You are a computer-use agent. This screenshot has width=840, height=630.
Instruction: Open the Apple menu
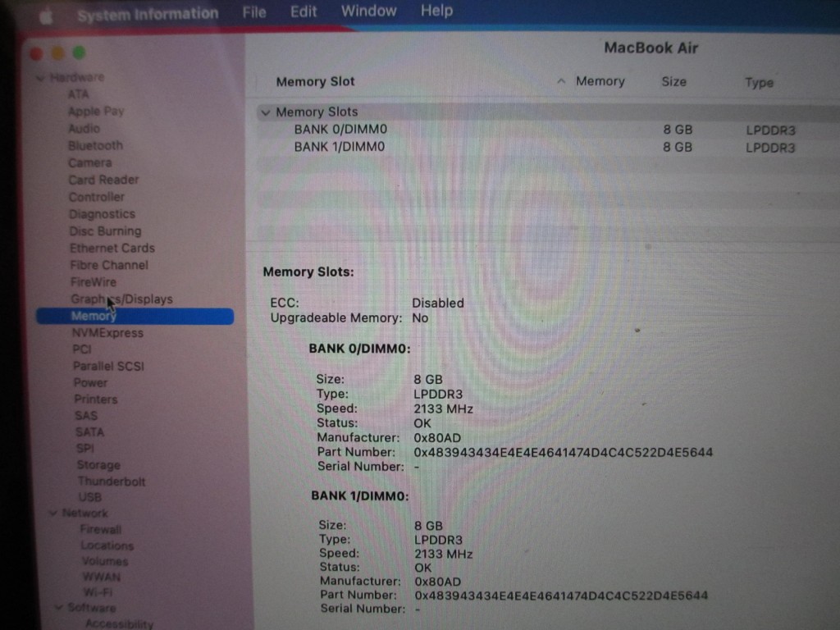(x=47, y=16)
